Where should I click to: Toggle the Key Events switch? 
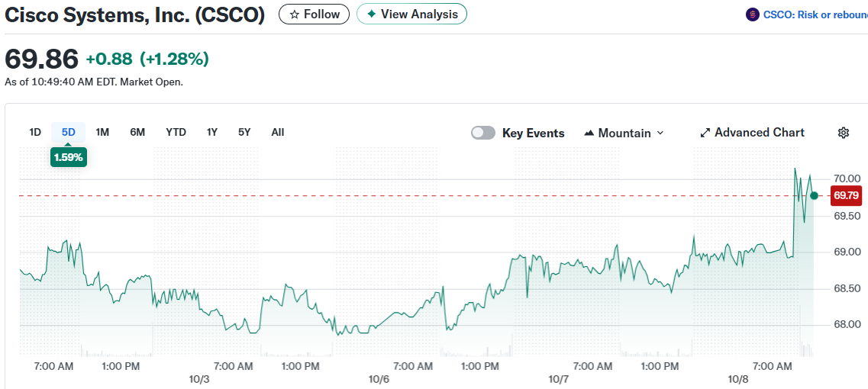(483, 133)
